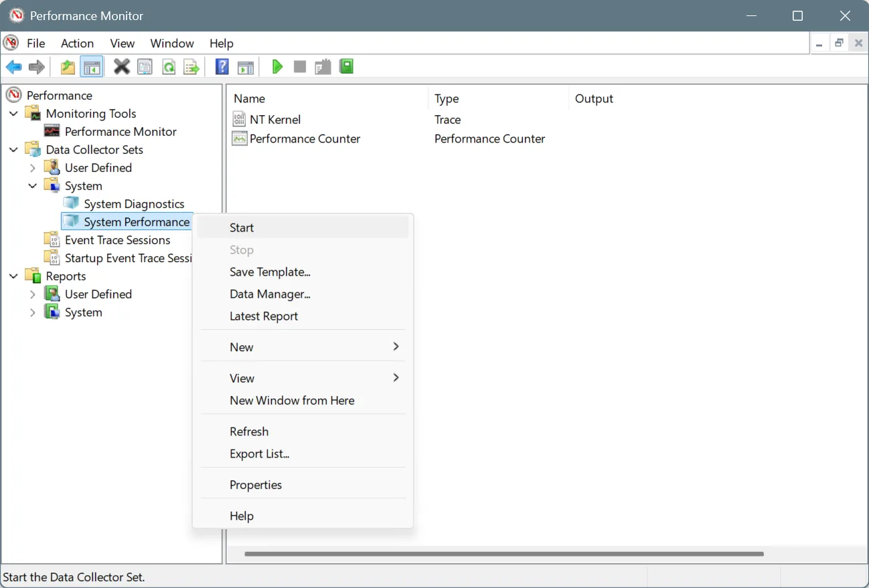Click horizontal scrollbar in details pane

click(503, 553)
